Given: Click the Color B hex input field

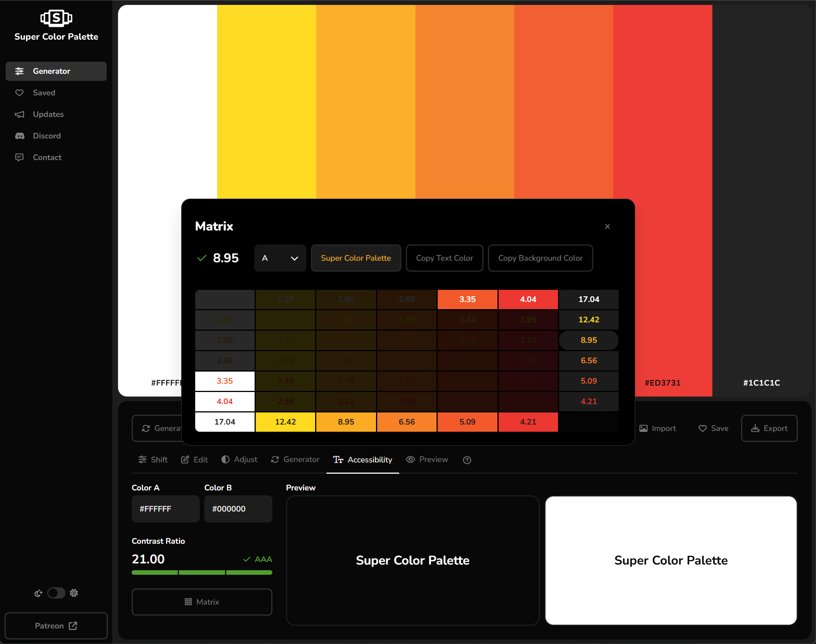Looking at the screenshot, I should pos(238,509).
